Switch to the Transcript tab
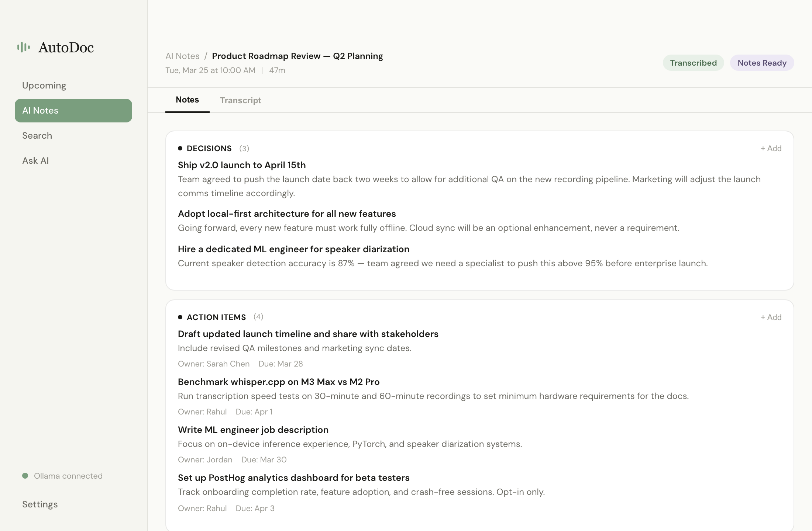This screenshot has height=531, width=812. tap(240, 100)
